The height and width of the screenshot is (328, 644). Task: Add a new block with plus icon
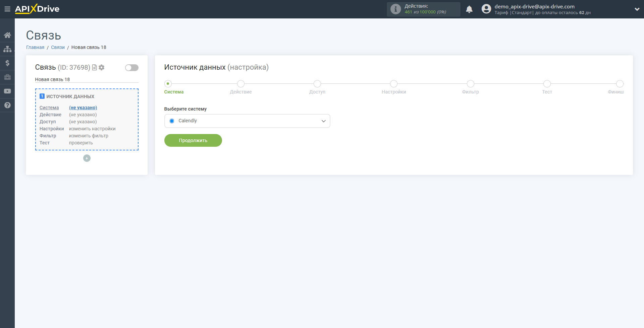tap(87, 158)
